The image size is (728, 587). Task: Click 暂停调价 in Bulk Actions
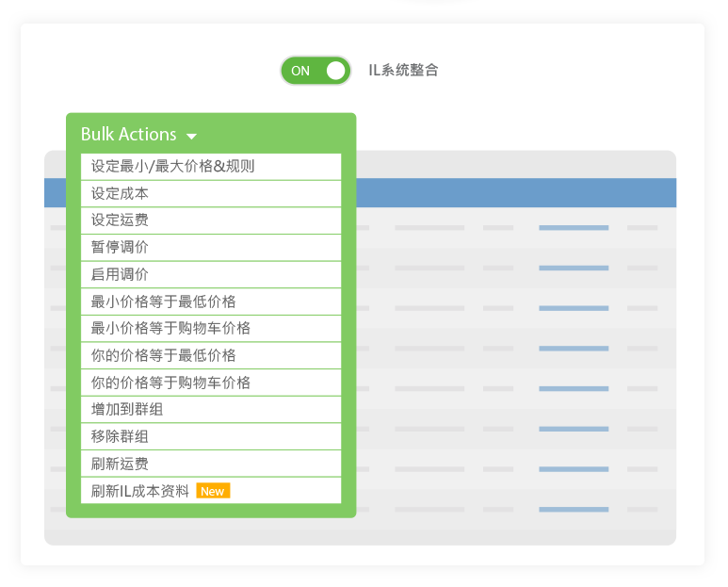(120, 248)
